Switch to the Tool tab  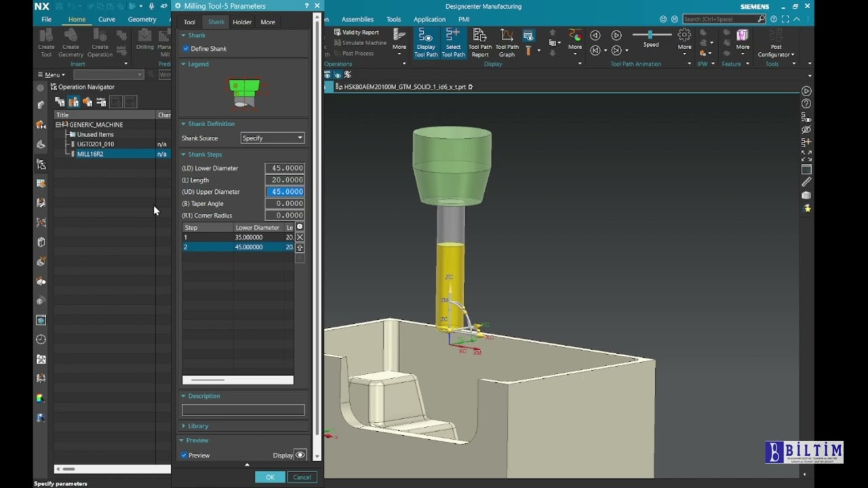coord(189,22)
